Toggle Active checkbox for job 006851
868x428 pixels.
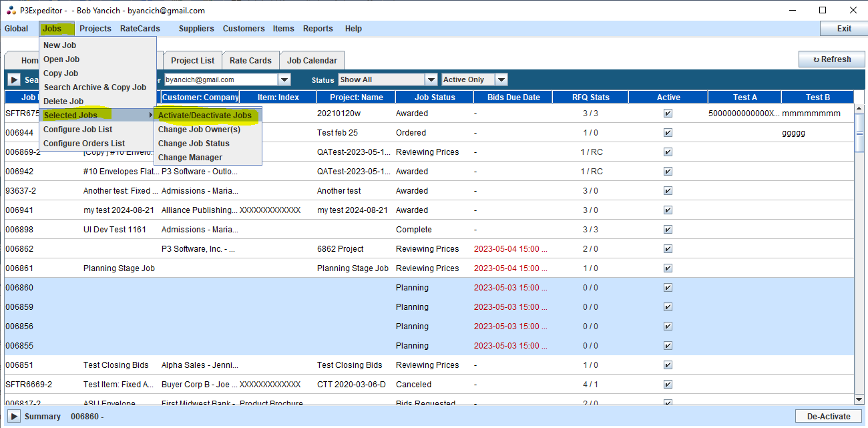pos(668,365)
